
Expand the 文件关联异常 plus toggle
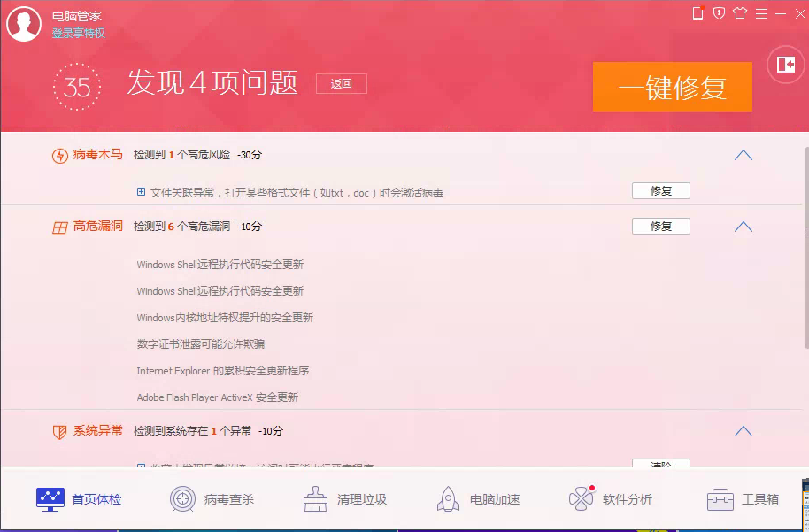point(141,191)
